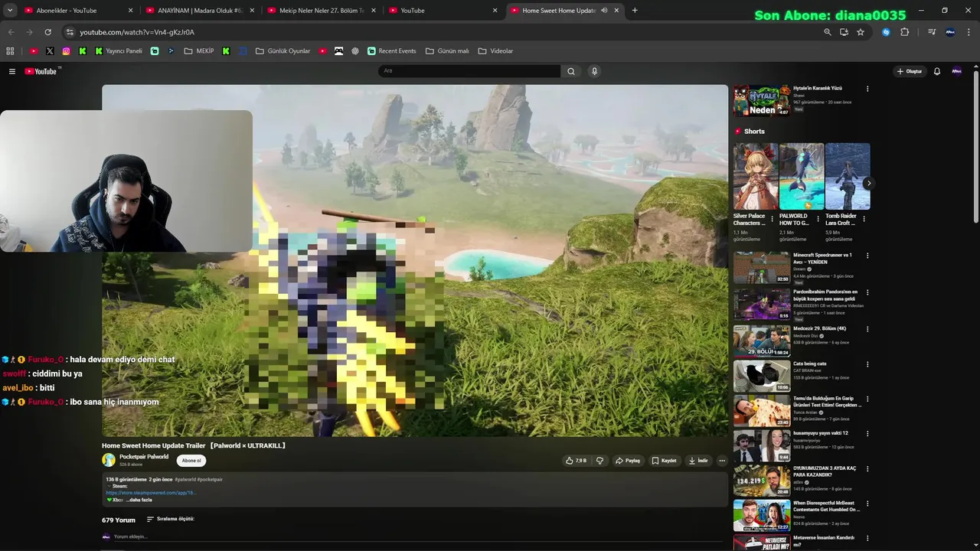Open the X (Twitter) bookmark icon
This screenshot has width=980, height=551.
pyautogui.click(x=50, y=51)
